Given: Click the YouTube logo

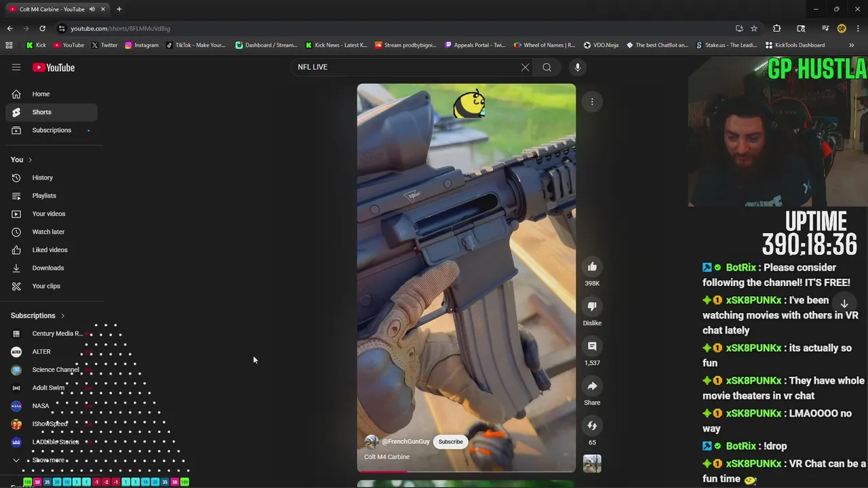Looking at the screenshot, I should [54, 67].
